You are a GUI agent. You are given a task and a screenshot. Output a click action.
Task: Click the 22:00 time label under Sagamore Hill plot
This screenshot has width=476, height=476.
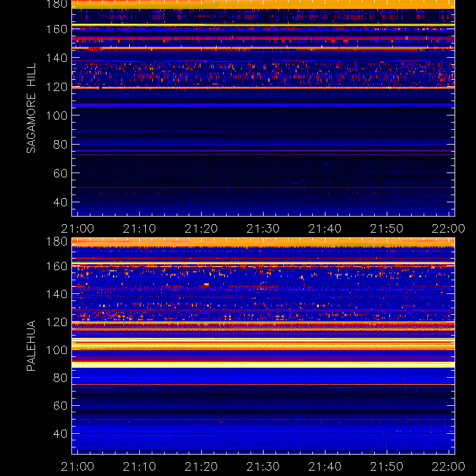click(449, 228)
